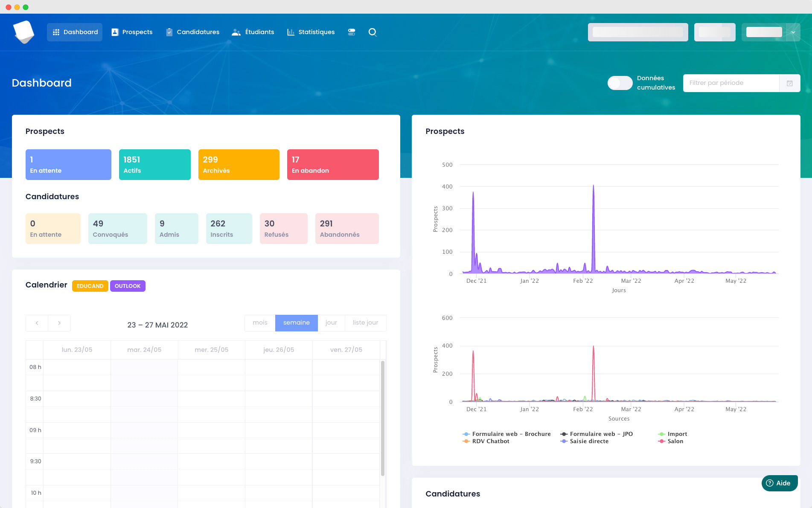Screen dimensions: 812x508
Task: Click the red 17 En abandon tile
Action: (x=333, y=165)
